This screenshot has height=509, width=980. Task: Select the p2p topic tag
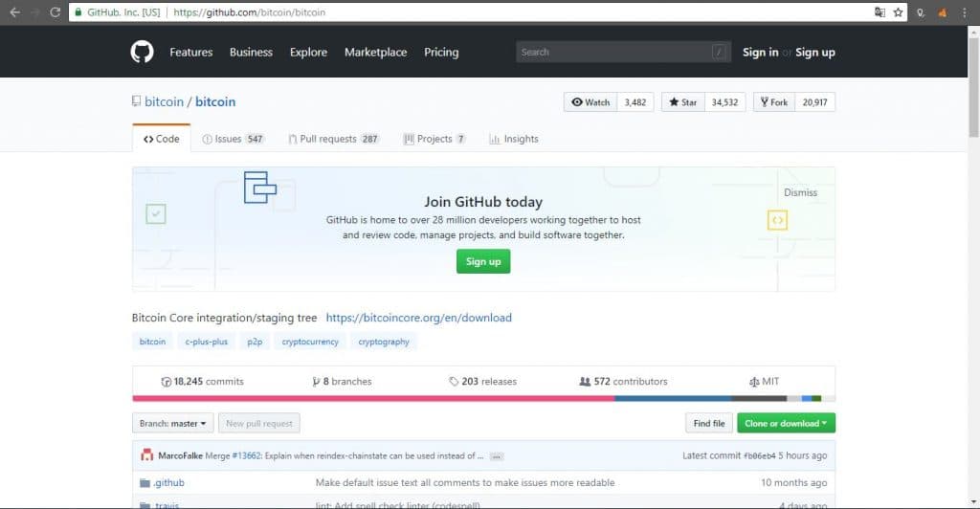[255, 342]
